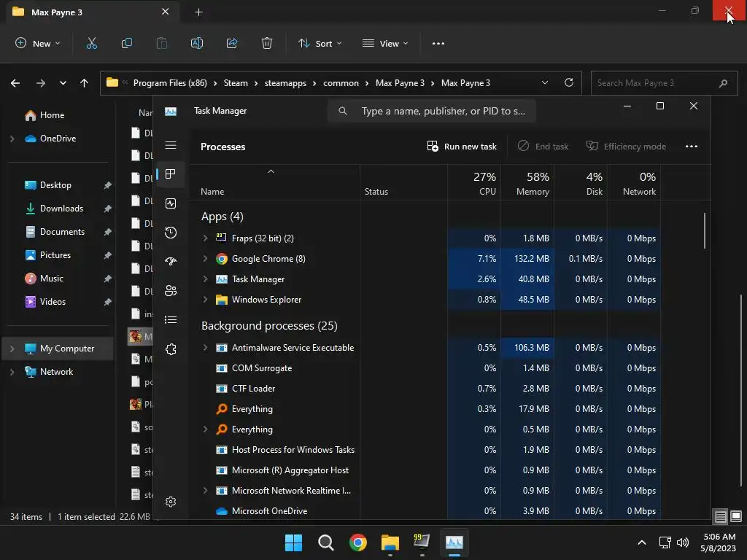
Task: Select the Processes icon in Task Manager sidebar
Action: pos(171,174)
